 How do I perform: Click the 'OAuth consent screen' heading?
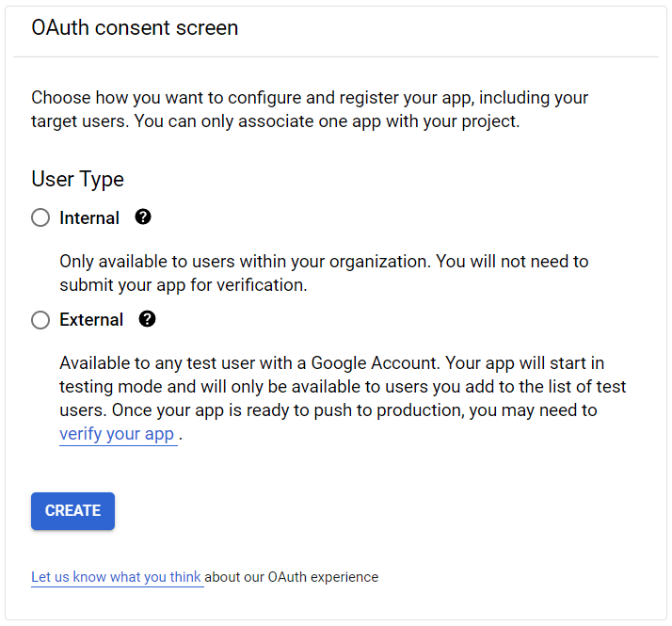(x=135, y=28)
